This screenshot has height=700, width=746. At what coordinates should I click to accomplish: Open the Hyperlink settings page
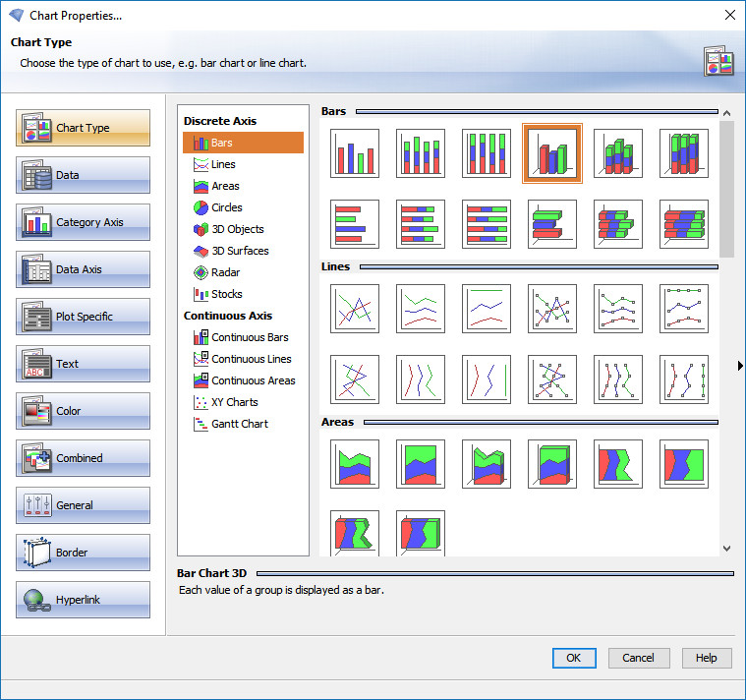point(84,600)
